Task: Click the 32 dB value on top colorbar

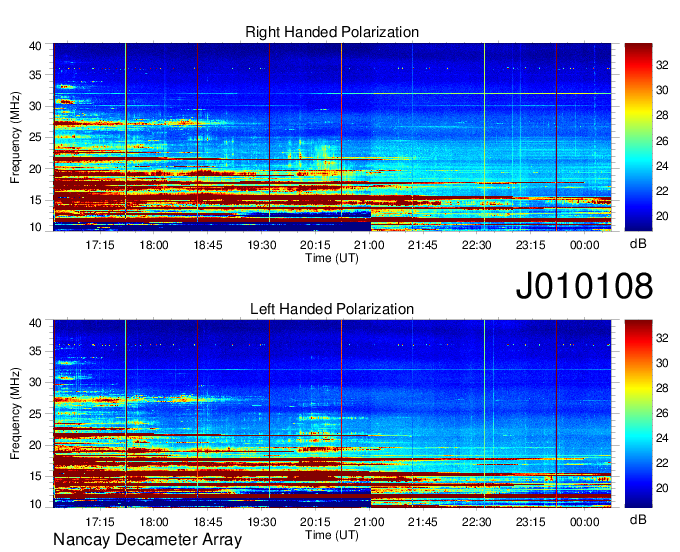Action: [662, 65]
